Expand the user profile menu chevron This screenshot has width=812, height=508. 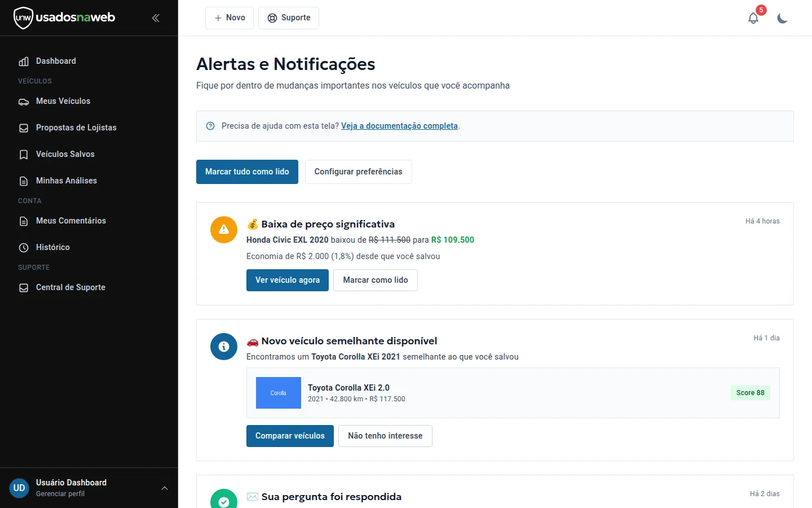coord(165,488)
